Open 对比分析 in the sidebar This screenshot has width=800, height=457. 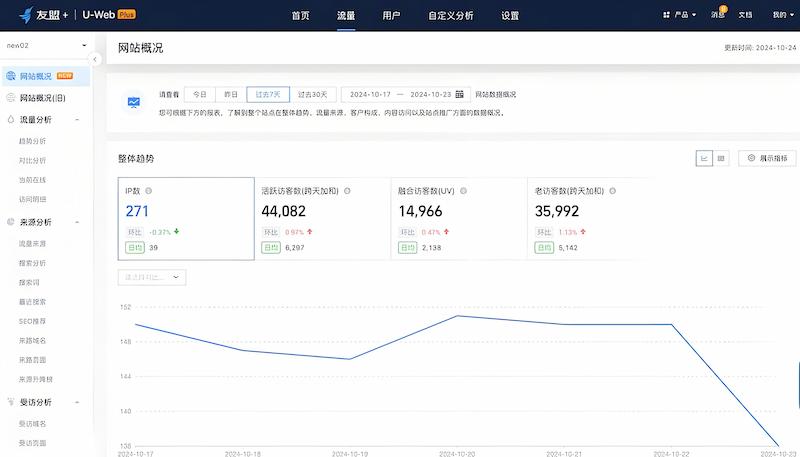pos(32,160)
